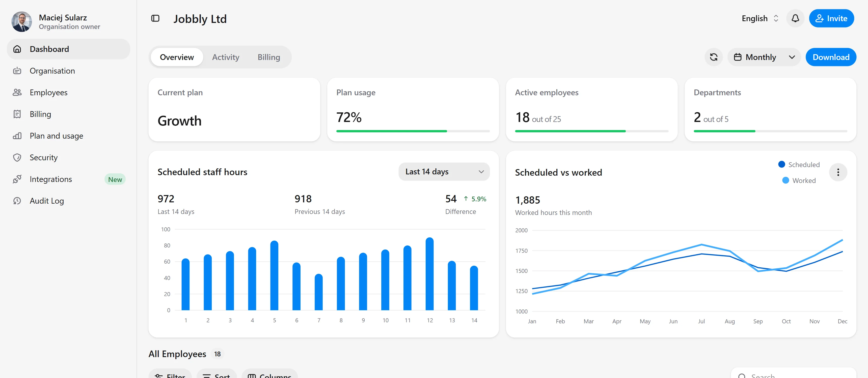This screenshot has height=378, width=868.
Task: Expand the Monthly period dropdown
Action: [x=764, y=57]
